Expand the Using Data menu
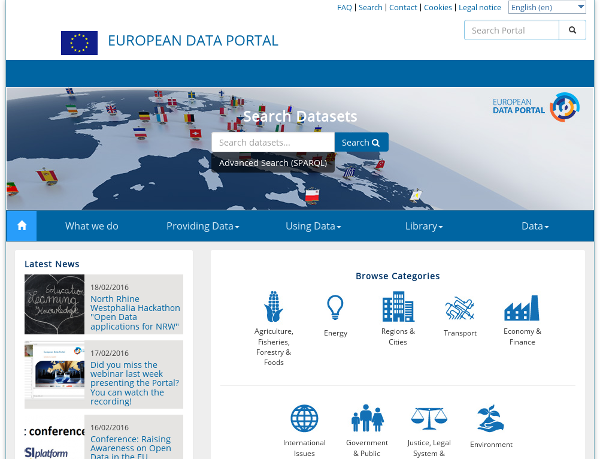This screenshot has width=600, height=459. coord(313,226)
